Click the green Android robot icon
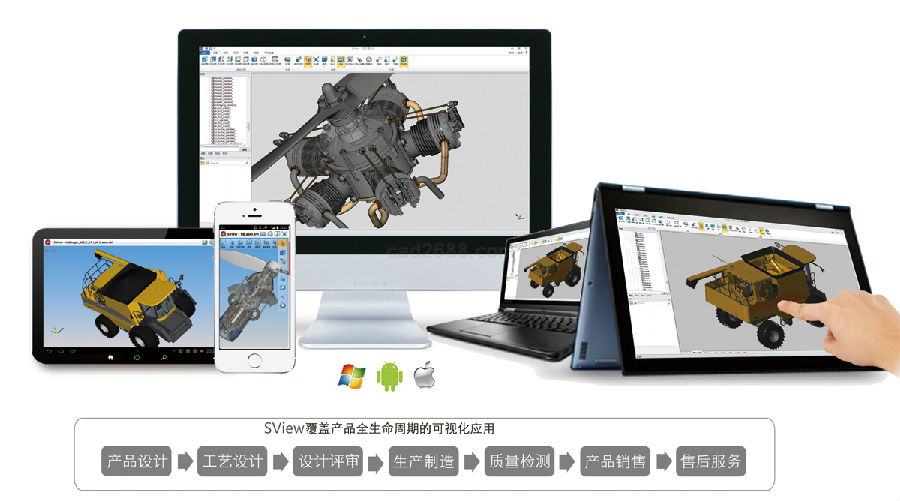 (387, 376)
